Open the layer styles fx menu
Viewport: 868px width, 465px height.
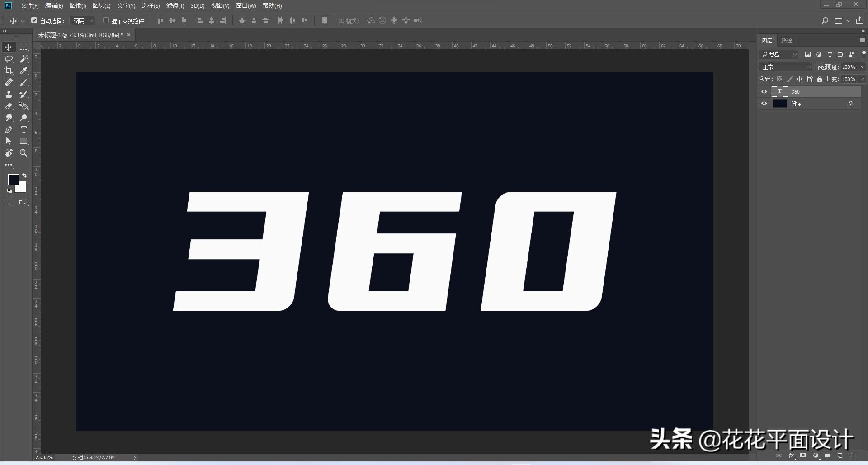pos(791,456)
